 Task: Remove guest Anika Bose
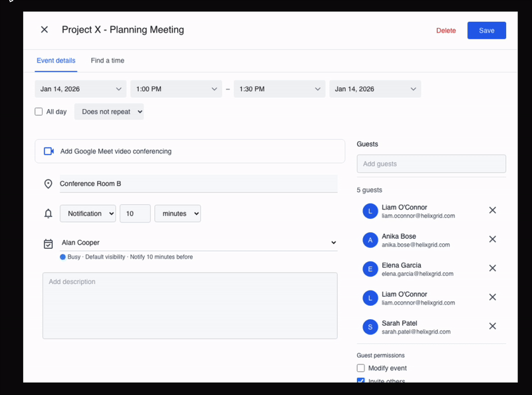[492, 239]
